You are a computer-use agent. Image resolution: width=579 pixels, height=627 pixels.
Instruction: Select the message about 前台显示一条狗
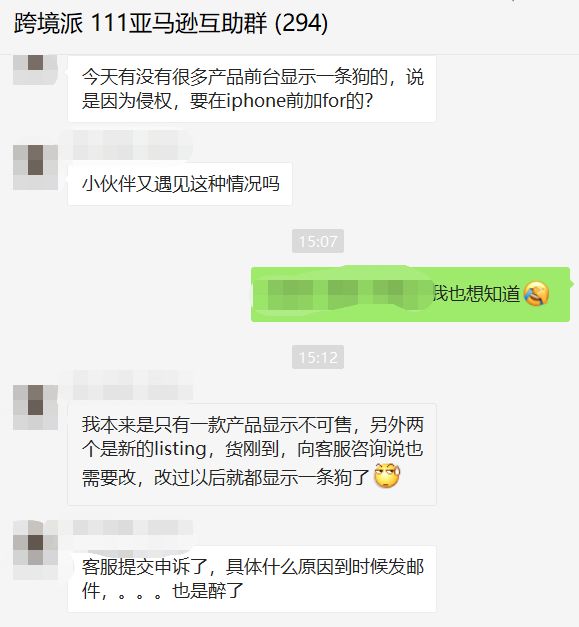252,89
